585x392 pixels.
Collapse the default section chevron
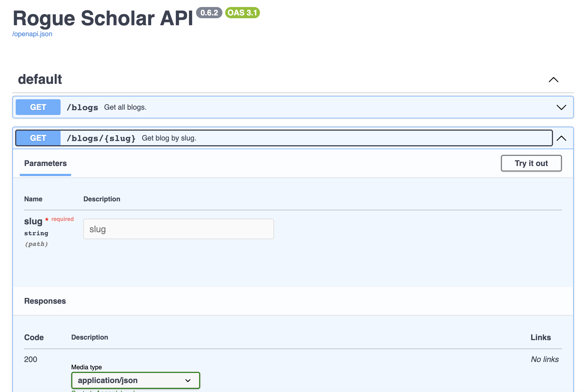tap(553, 80)
